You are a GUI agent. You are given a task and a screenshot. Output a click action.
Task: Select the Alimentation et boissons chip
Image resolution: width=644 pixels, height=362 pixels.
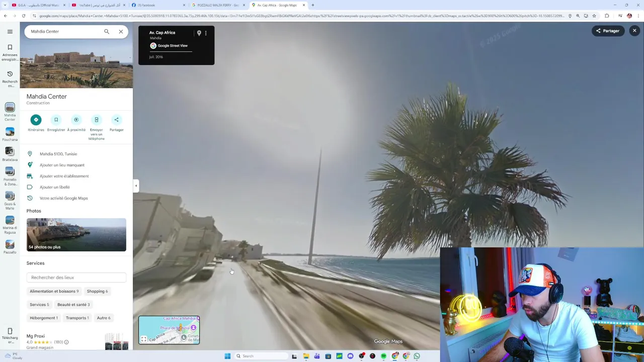point(54,291)
